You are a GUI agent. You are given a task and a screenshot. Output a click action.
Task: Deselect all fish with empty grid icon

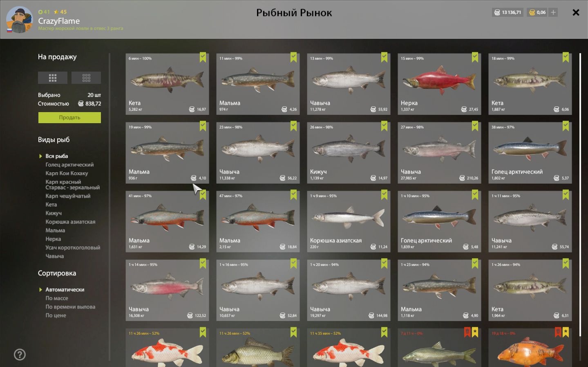point(86,78)
